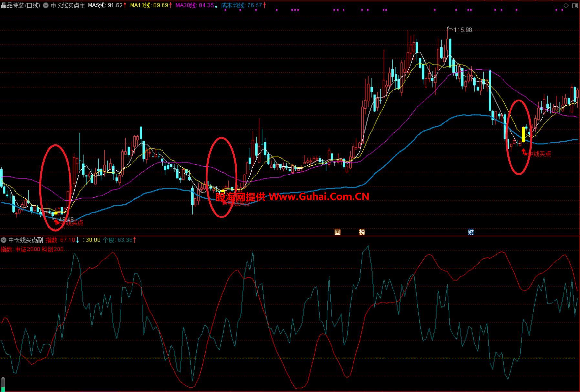Open dropdown beside 中长线买点主 indicator
The height and width of the screenshot is (392, 580).
point(46,5)
